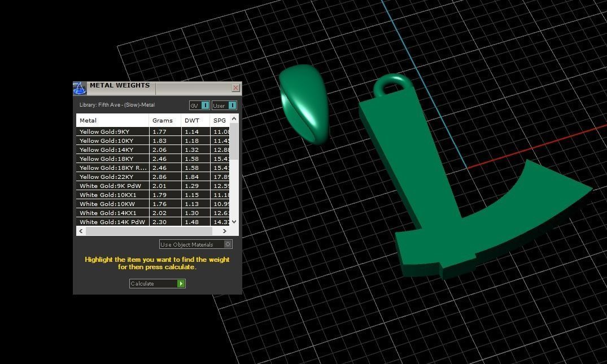607x364 pixels.
Task: Click the Calculate button
Action: coord(157,283)
